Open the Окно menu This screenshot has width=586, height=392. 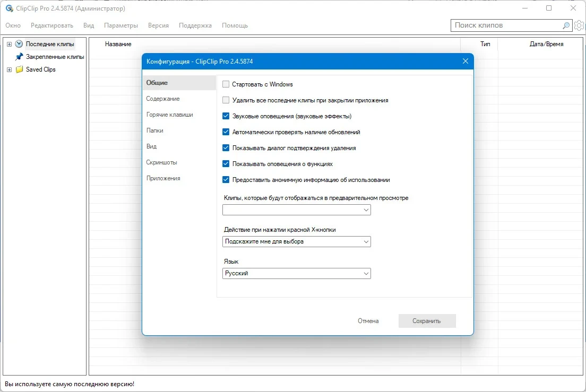coord(13,25)
